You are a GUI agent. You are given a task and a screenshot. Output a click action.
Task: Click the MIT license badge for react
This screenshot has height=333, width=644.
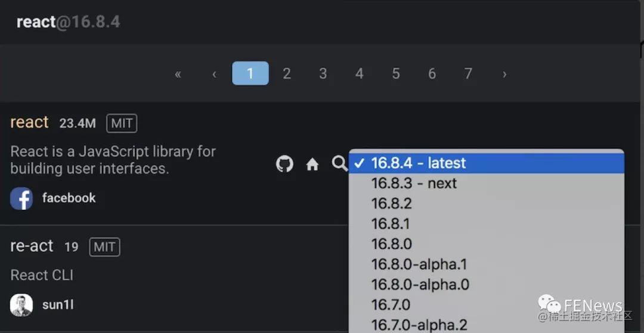click(x=122, y=123)
